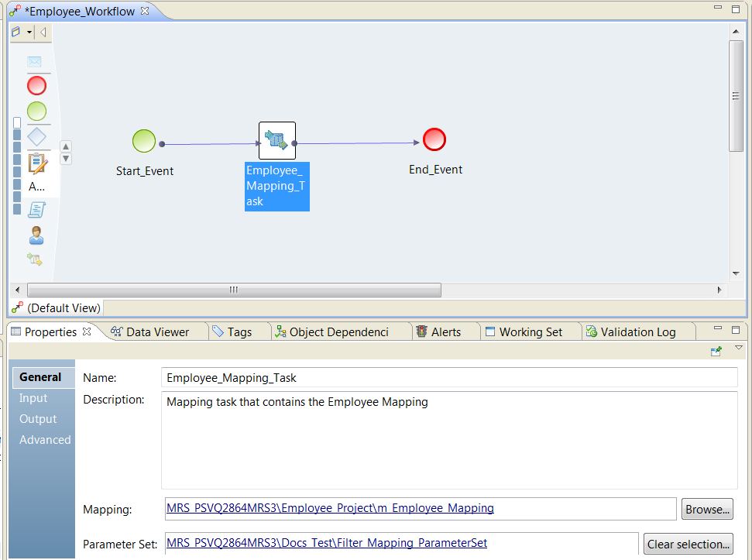Open the palette dropdown arrow

point(29,33)
